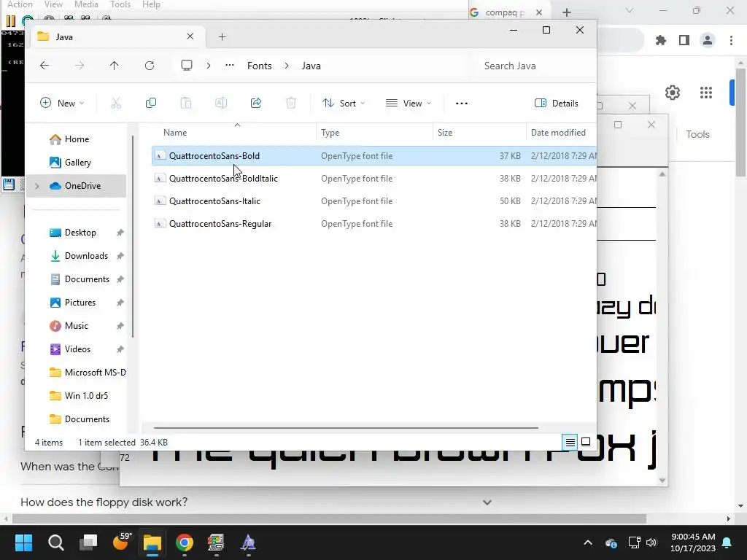Refresh the Java folder view
This screenshot has height=560, width=747.
(x=150, y=66)
